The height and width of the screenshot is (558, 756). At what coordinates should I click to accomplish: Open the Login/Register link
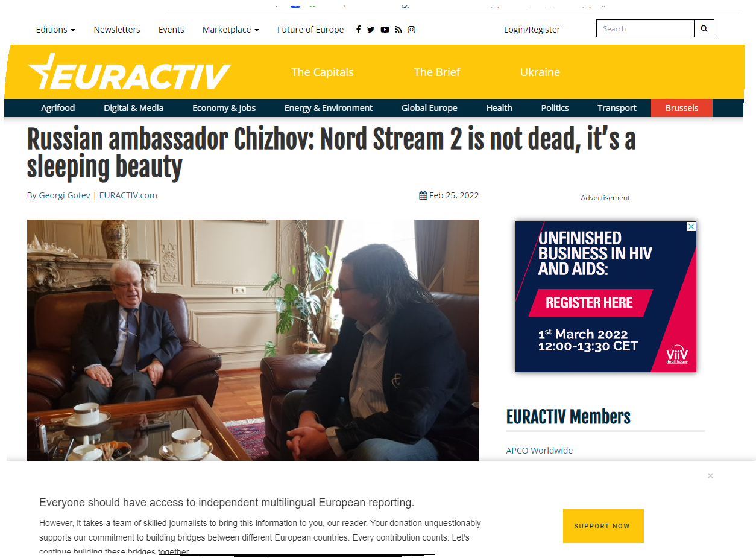pyautogui.click(x=532, y=30)
